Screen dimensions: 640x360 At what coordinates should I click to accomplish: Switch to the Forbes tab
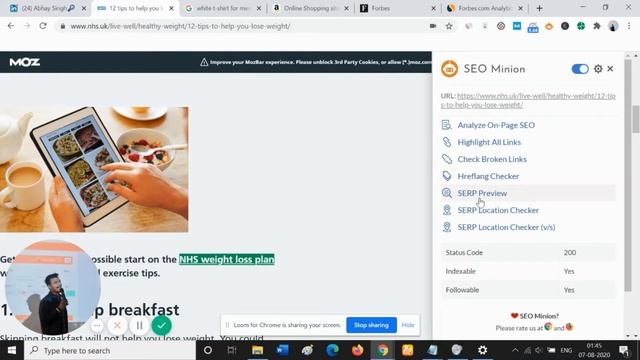398,8
